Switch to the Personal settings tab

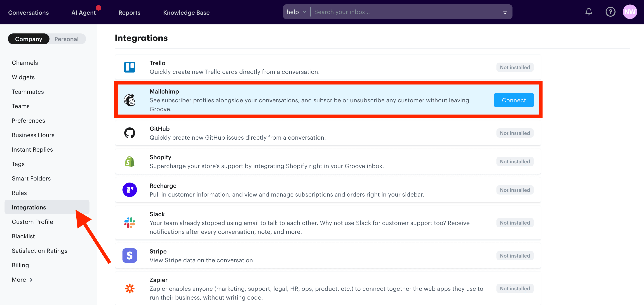pos(66,39)
